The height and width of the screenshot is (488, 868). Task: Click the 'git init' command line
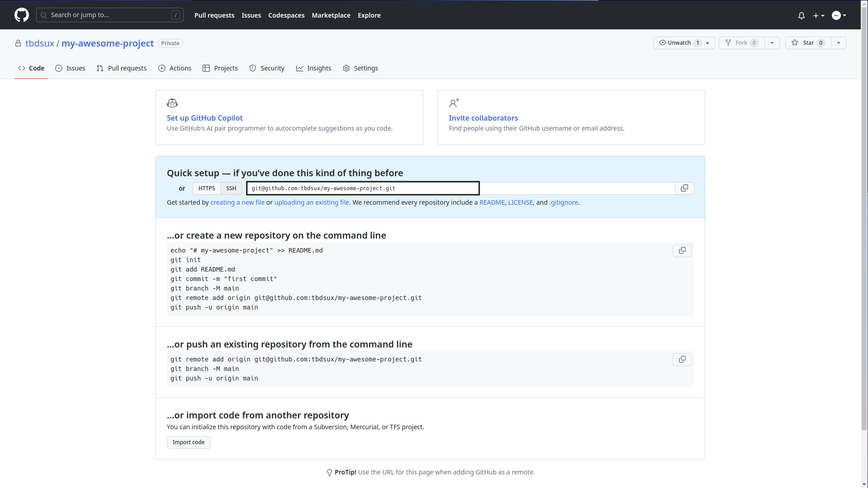(185, 260)
